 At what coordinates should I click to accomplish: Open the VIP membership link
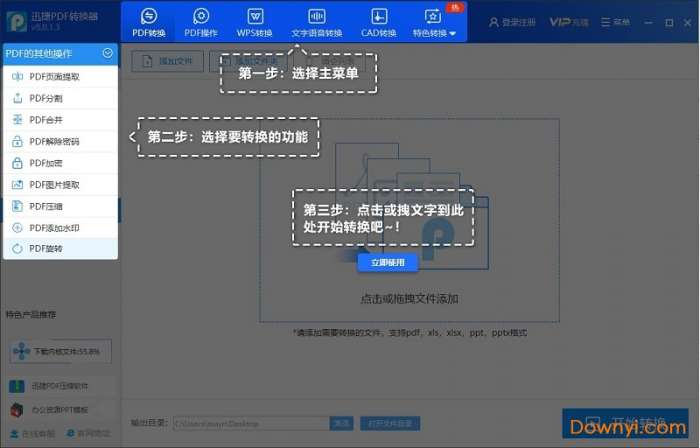569,22
